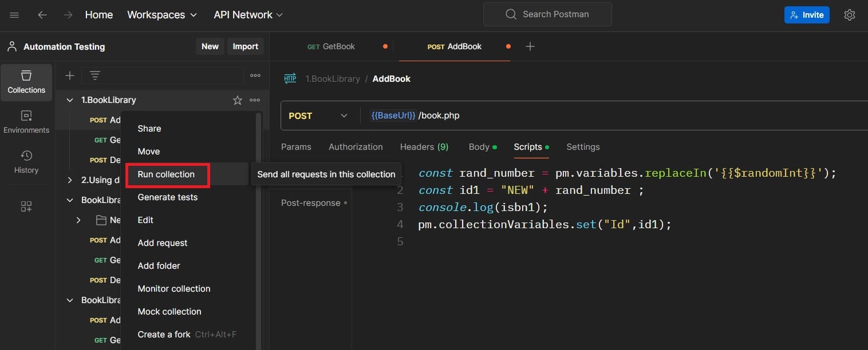Open the Params tab

tap(296, 147)
